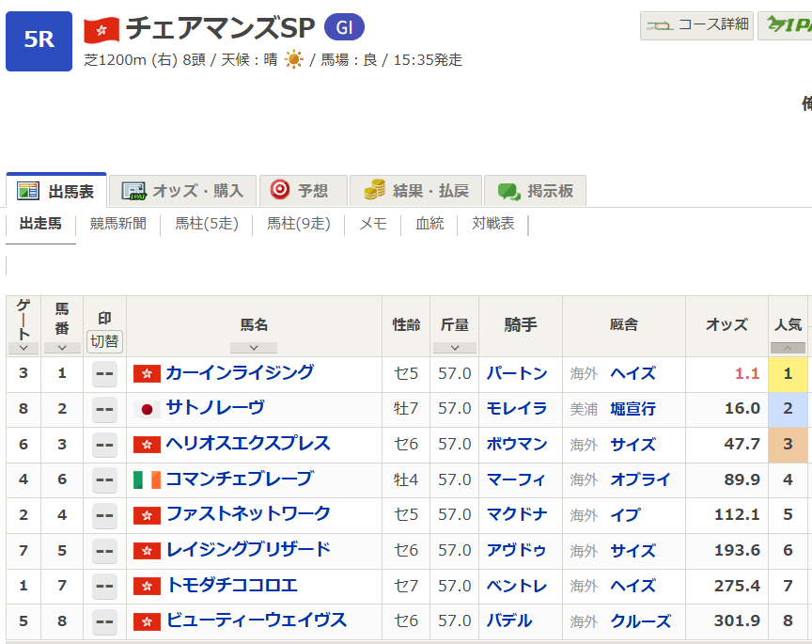812x644 pixels.
Task: Open trainer イフ profile
Action: point(625,515)
